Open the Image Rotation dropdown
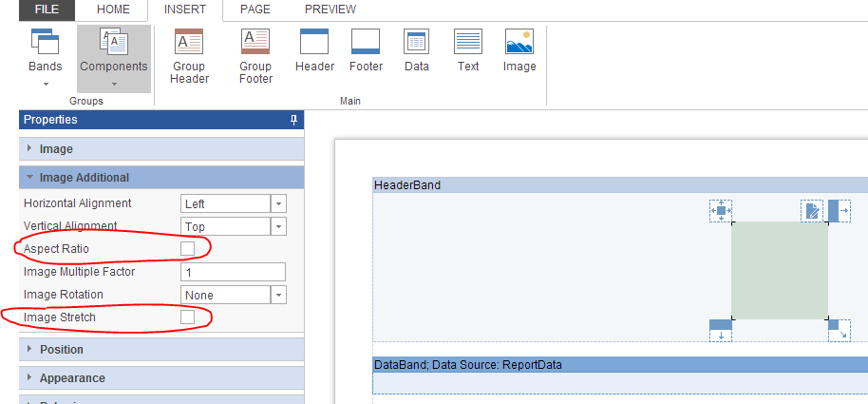This screenshot has height=404, width=868. pyautogui.click(x=278, y=295)
